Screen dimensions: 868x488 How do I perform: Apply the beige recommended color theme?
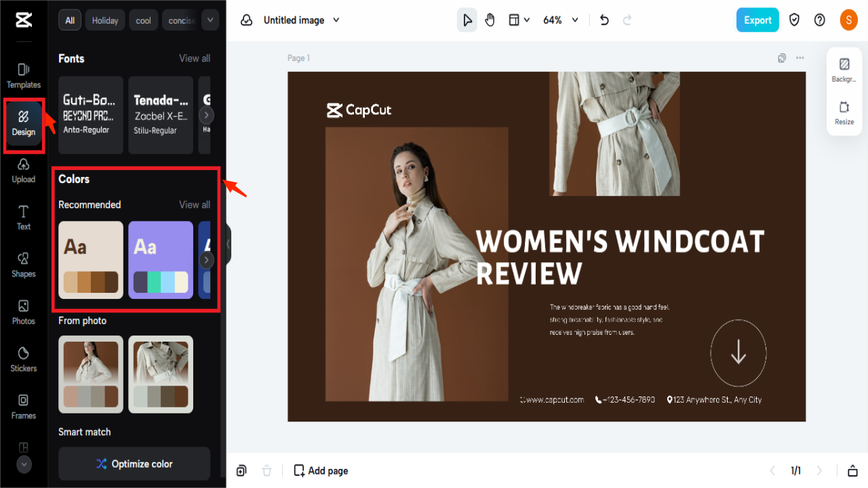coord(91,260)
